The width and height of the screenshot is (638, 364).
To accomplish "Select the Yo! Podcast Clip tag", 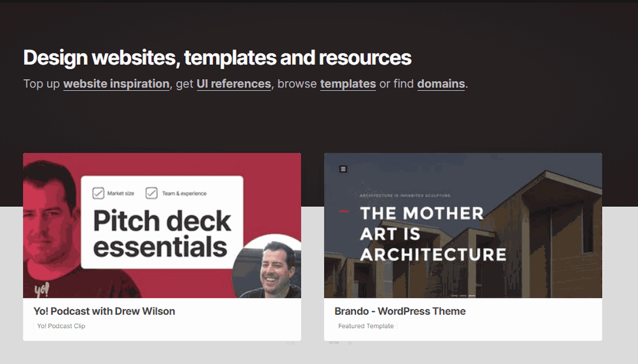I will 61,326.
